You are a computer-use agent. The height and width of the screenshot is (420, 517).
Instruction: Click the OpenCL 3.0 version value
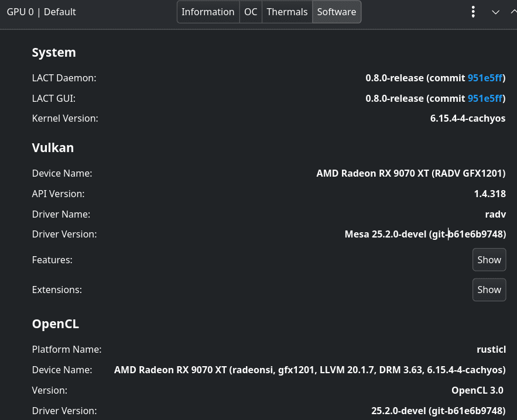coord(477,390)
